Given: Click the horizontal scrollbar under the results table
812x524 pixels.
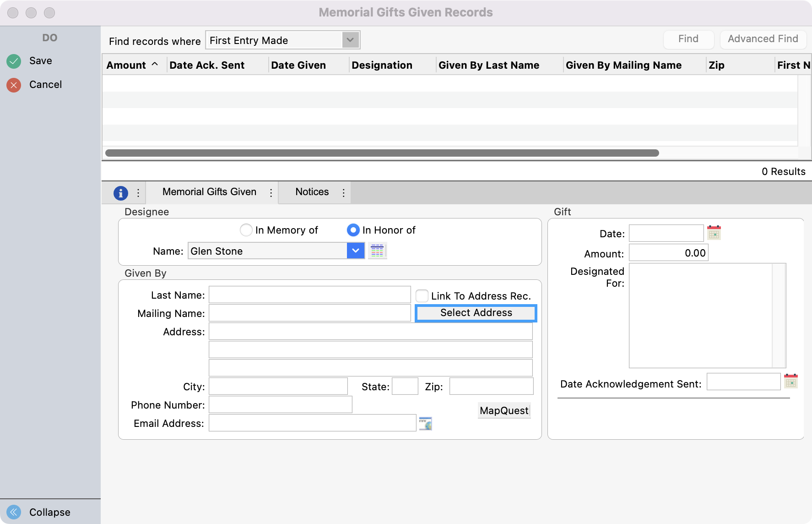Looking at the screenshot, I should coord(382,153).
